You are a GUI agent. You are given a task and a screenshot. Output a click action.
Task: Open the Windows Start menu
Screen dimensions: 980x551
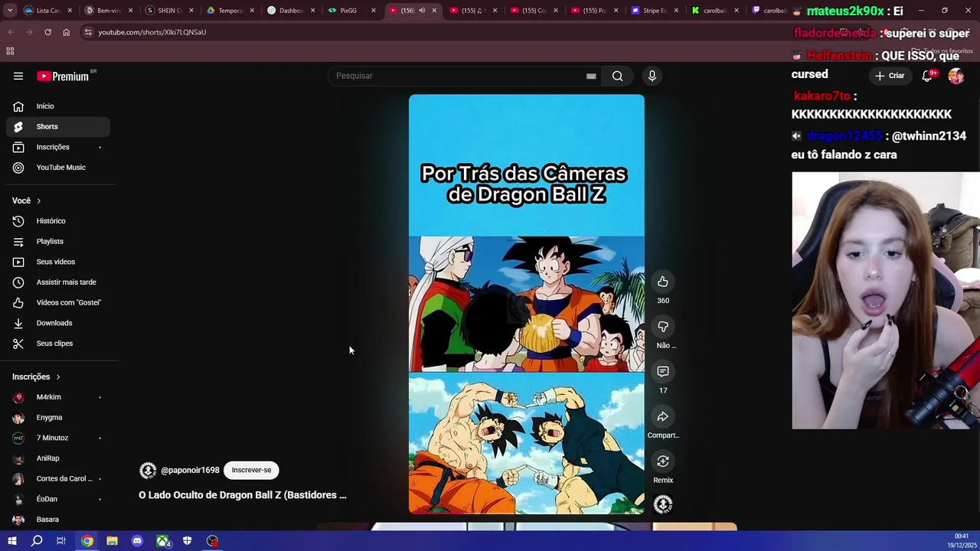(11, 541)
